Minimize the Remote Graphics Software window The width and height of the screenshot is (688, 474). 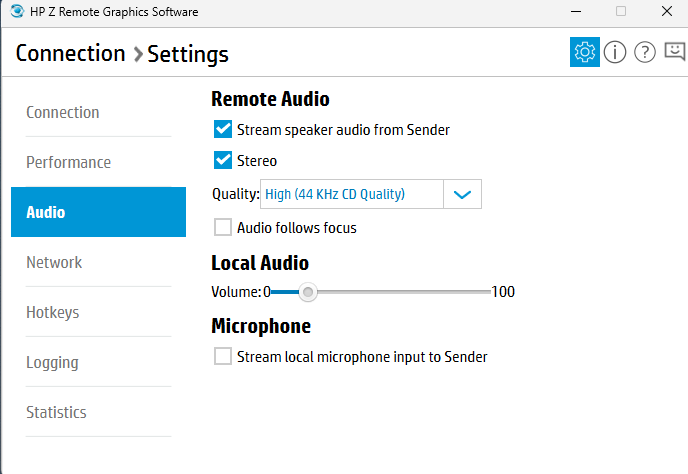tap(576, 11)
